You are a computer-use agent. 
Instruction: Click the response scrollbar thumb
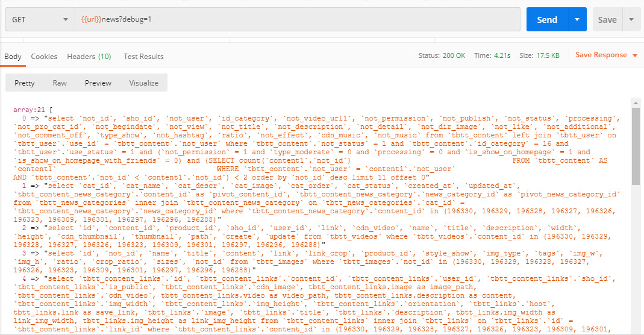636,146
